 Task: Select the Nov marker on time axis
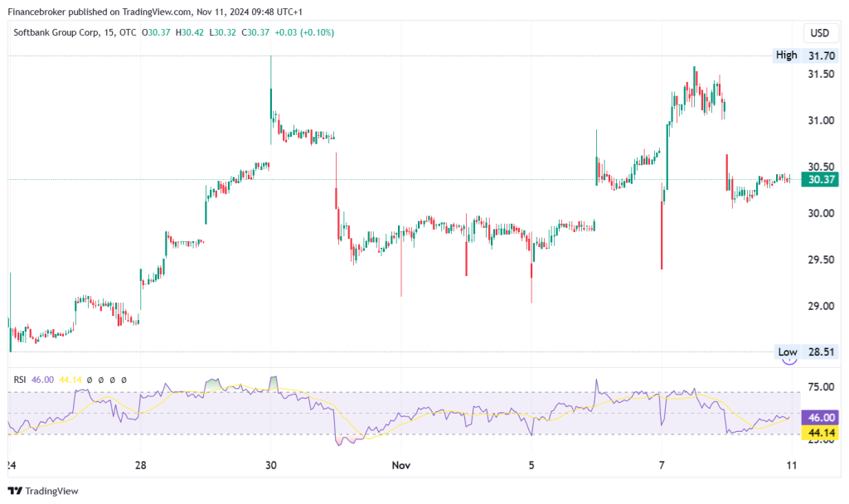400,466
